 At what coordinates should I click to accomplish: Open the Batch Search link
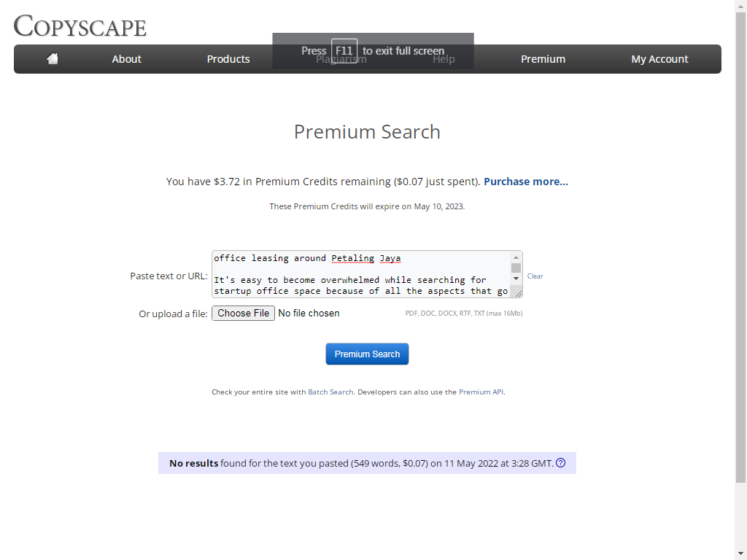pyautogui.click(x=330, y=392)
